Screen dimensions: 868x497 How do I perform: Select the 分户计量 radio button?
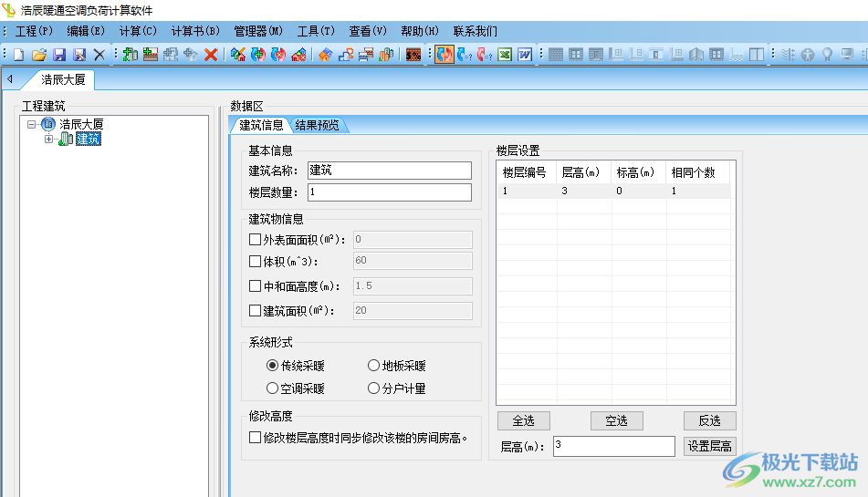[x=373, y=388]
